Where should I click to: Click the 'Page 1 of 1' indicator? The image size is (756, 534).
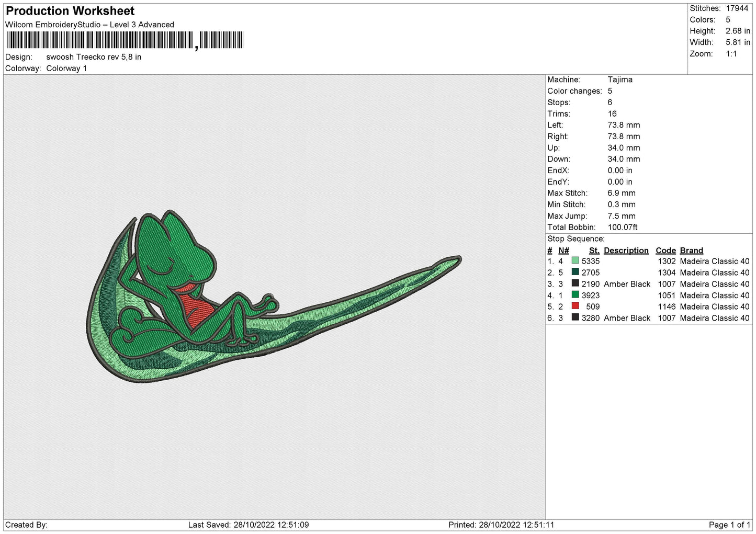(x=729, y=525)
